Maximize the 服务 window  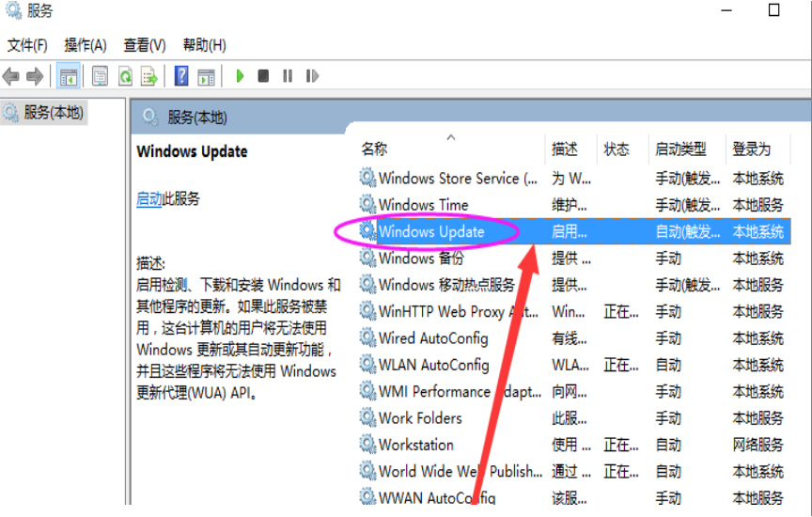(x=773, y=9)
